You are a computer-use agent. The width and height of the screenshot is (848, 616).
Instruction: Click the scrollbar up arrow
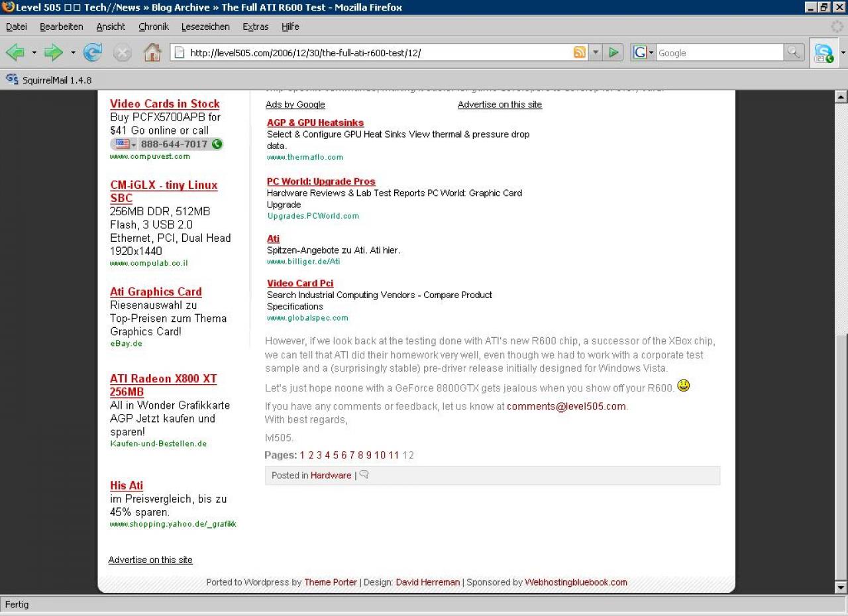point(841,97)
